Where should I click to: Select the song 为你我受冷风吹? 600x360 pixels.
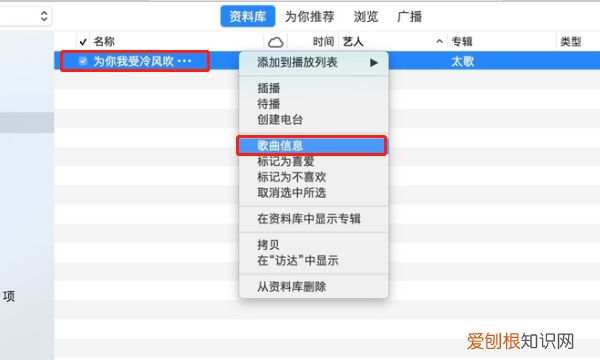[x=134, y=61]
